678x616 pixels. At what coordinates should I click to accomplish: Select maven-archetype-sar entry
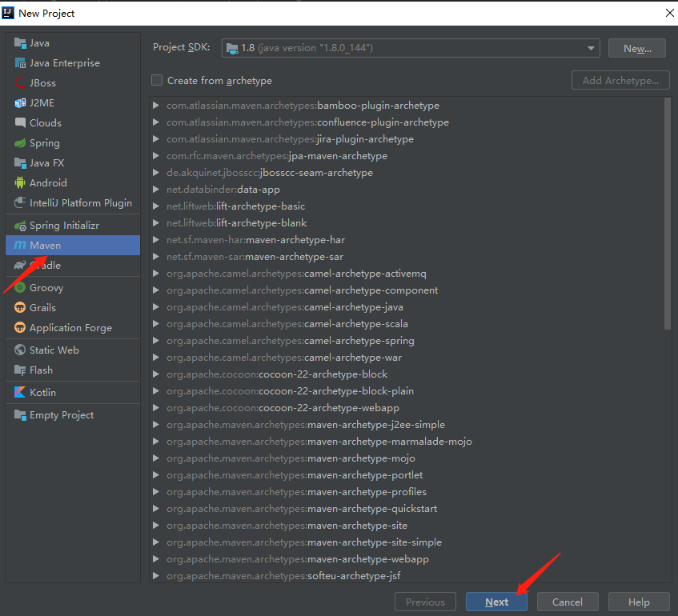pyautogui.click(x=255, y=256)
